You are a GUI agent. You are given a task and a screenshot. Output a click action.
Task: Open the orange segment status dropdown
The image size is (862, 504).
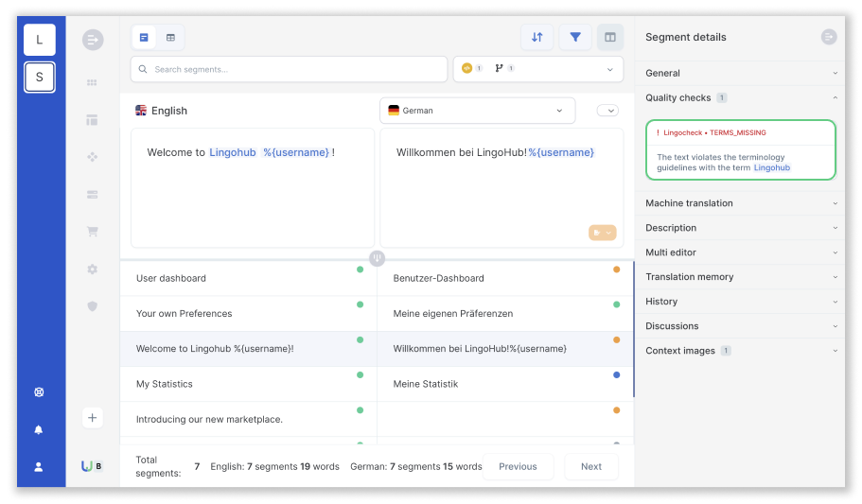pos(602,233)
